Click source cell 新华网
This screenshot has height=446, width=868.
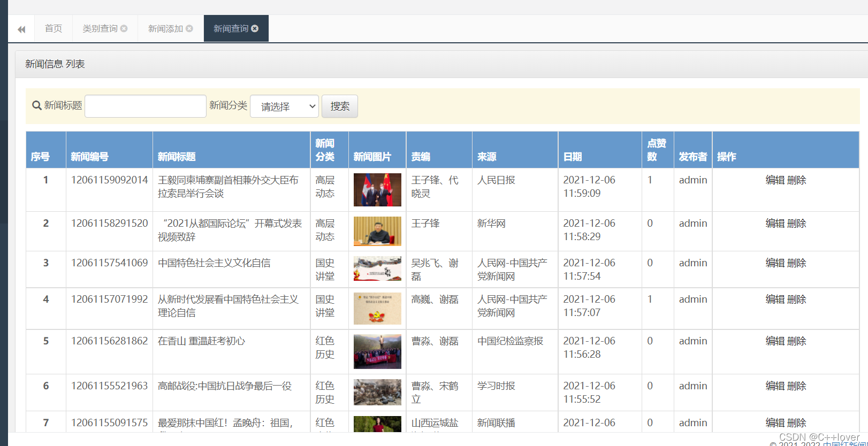point(491,224)
